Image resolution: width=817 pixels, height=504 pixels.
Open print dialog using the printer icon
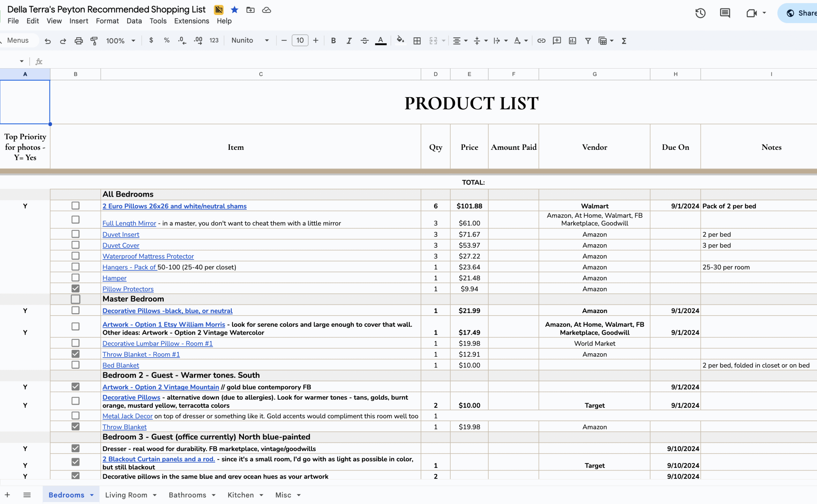pyautogui.click(x=79, y=40)
